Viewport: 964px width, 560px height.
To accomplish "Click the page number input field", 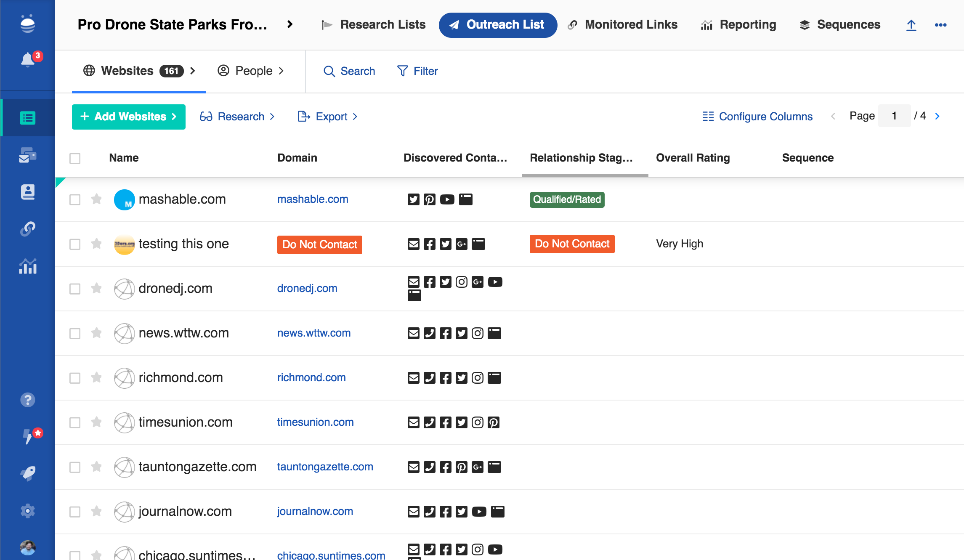I will 894,116.
